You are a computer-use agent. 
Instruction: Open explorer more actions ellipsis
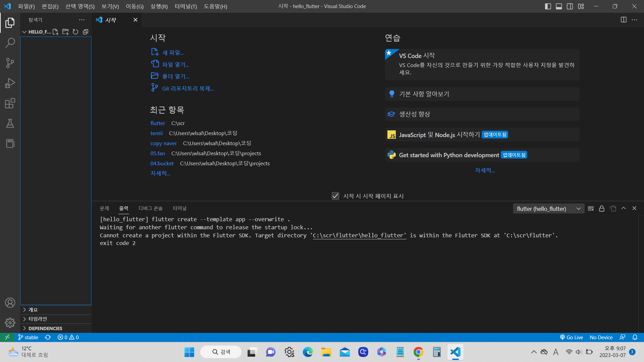click(82, 20)
